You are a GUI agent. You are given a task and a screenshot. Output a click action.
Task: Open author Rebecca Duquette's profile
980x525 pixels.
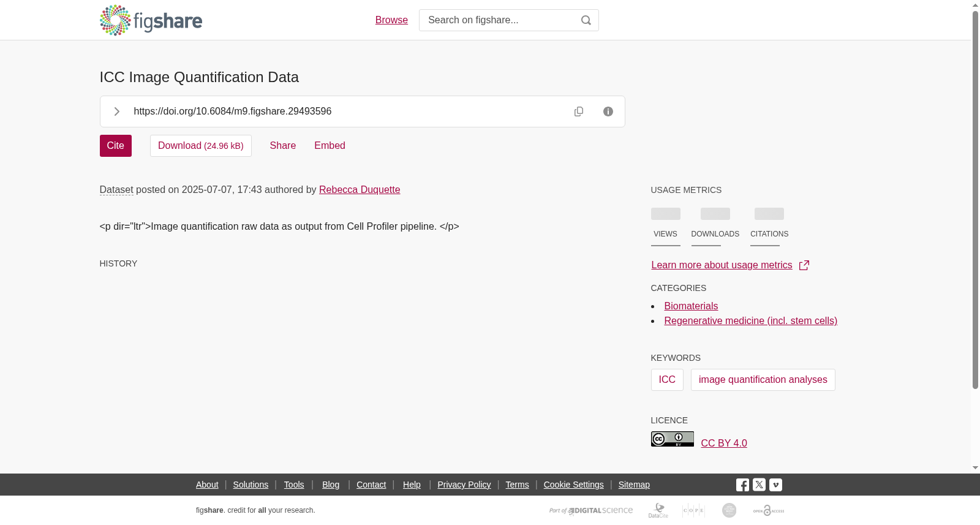(x=360, y=190)
